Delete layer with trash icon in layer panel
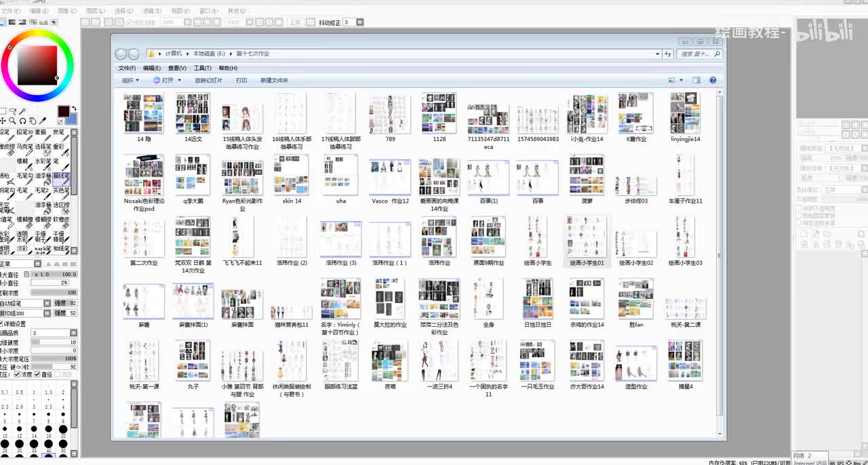868x465 pixels. coord(838,245)
